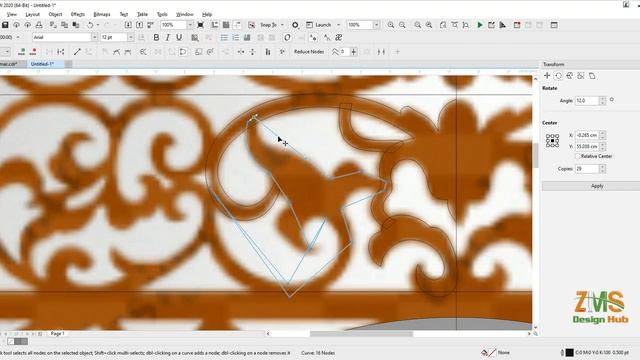Click the horizontal scrollbar thumb

pyautogui.click(x=361, y=333)
